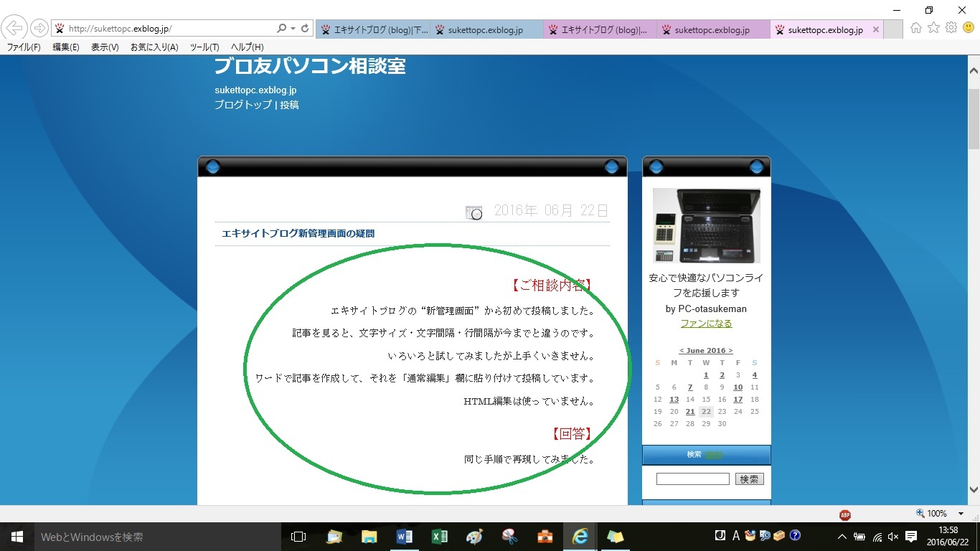This screenshot has height=551, width=980.
Task: Click the Wi-Fi network tray icon
Action: [877, 537]
